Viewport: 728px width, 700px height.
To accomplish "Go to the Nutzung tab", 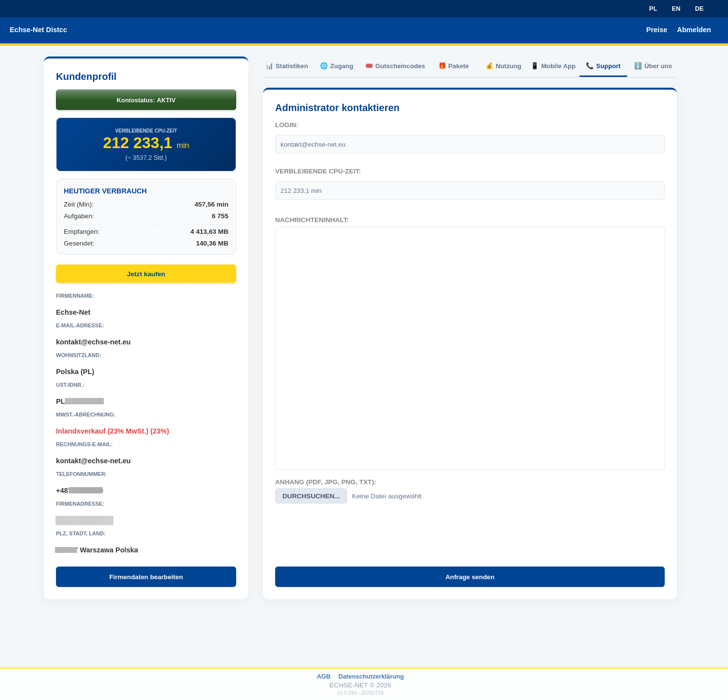I will pyautogui.click(x=504, y=66).
